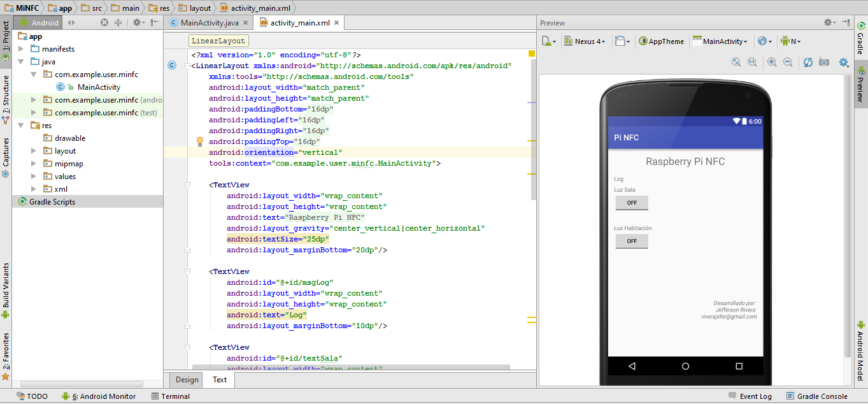The width and height of the screenshot is (868, 404).
Task: Open the AppTheme theme chooser
Action: tap(661, 41)
